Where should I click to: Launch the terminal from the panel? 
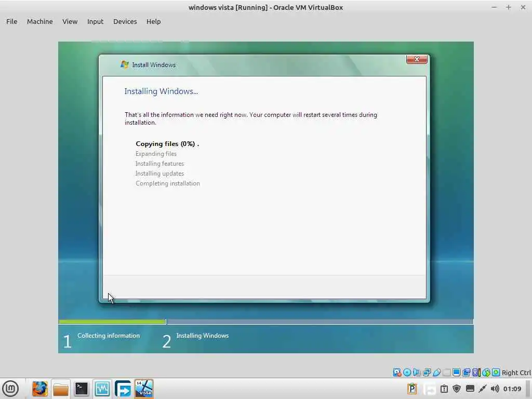click(82, 389)
